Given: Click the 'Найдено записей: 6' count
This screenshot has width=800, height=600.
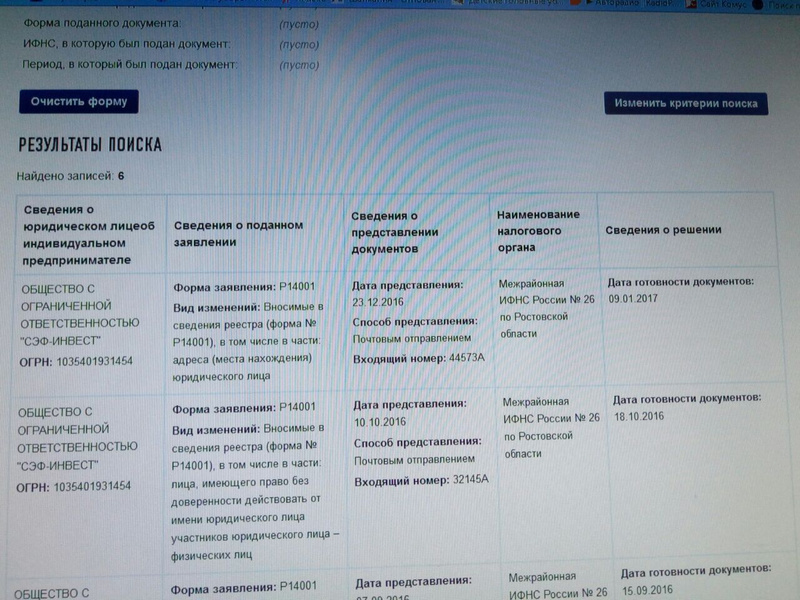Looking at the screenshot, I should (70, 176).
